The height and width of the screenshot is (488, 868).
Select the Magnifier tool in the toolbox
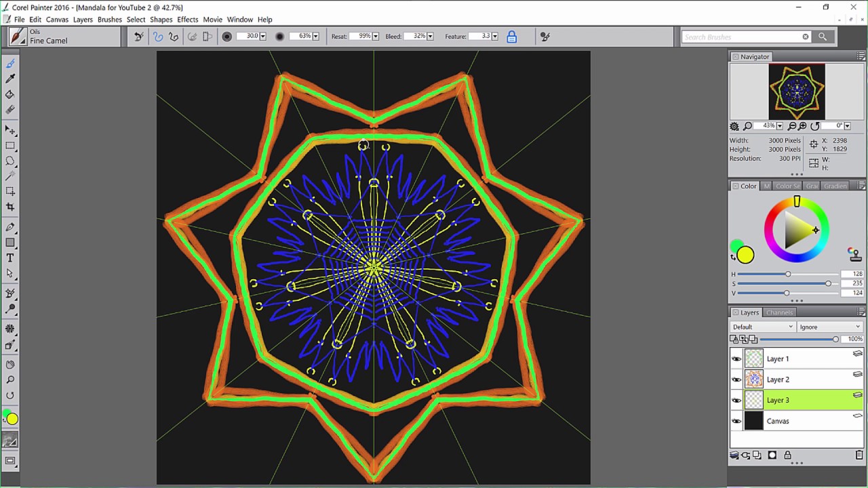[10, 380]
